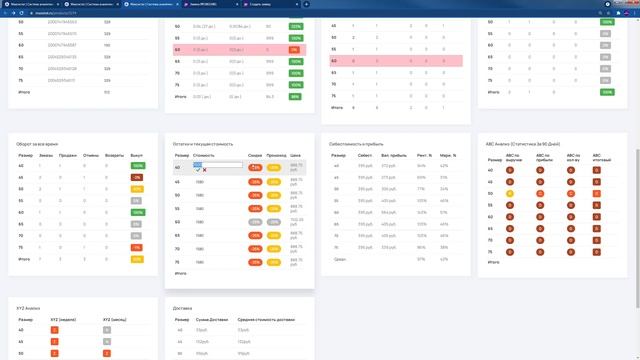Click the 'ABC по кол-ву' badge for size 60
Image resolution: width=640 pixels, height=360 pixels.
click(x=571, y=217)
